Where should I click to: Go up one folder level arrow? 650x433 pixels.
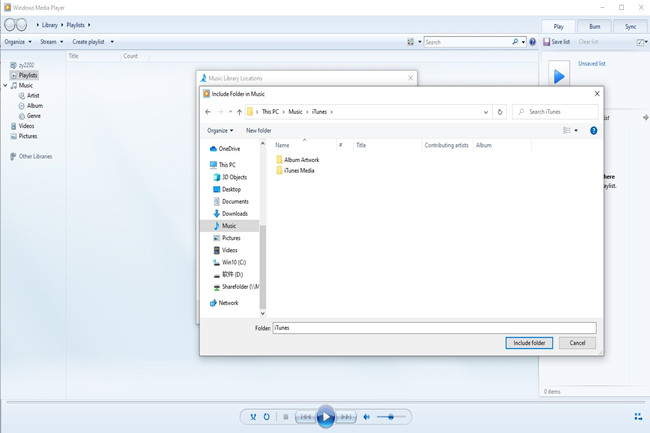click(x=239, y=112)
